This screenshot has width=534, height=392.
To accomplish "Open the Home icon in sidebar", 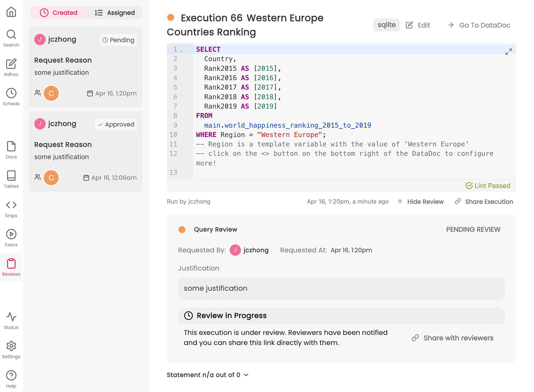I will (x=11, y=12).
